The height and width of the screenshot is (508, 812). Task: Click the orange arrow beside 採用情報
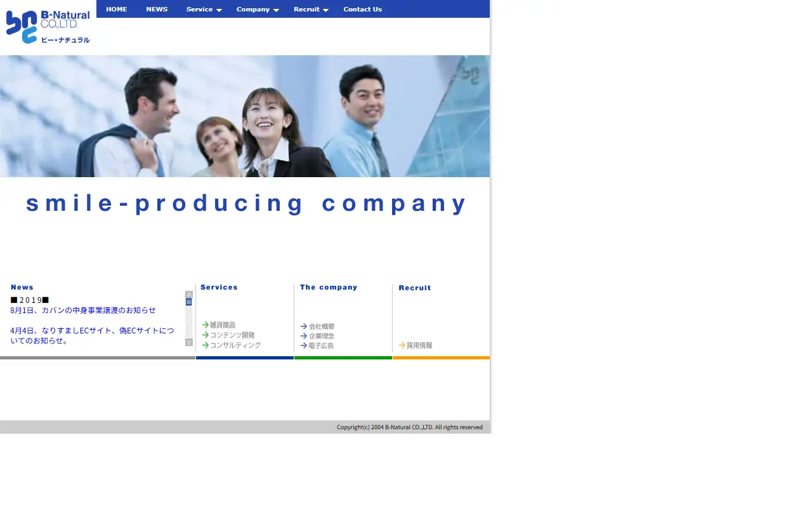point(402,345)
